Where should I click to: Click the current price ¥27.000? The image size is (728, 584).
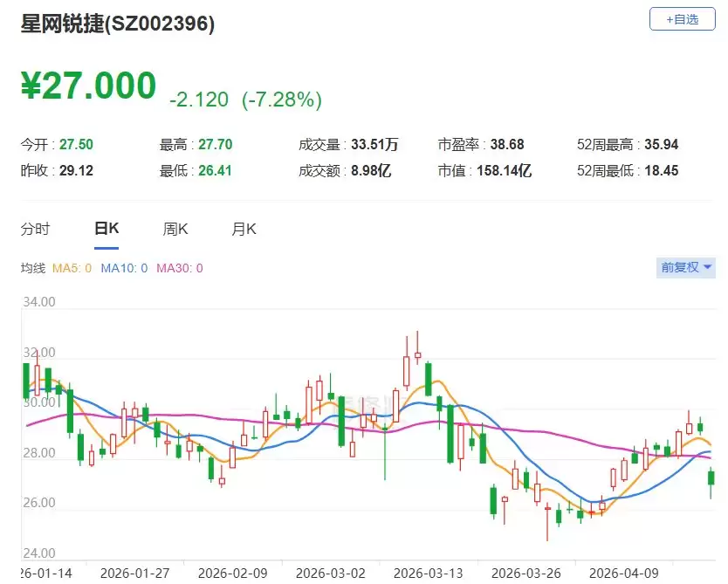click(x=88, y=86)
